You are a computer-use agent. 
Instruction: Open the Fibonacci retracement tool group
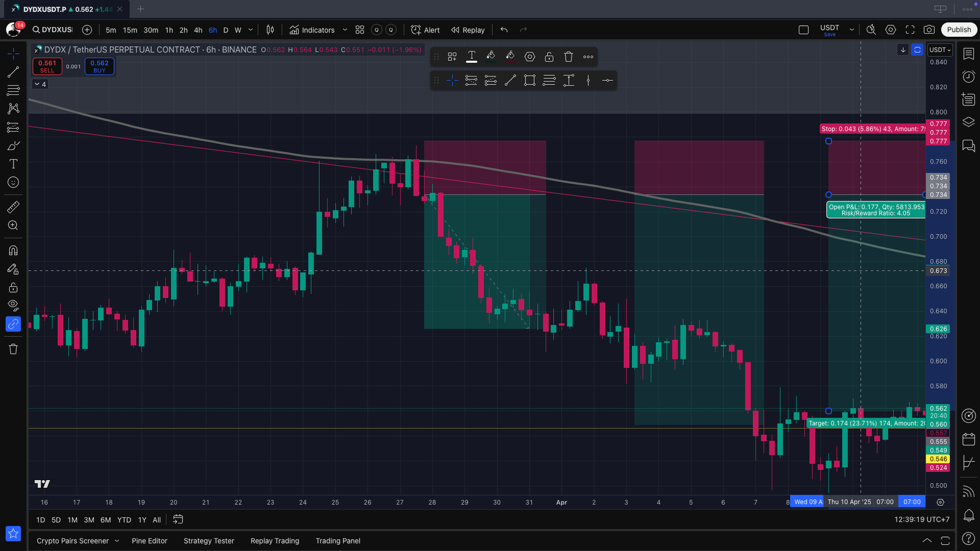coord(13,91)
